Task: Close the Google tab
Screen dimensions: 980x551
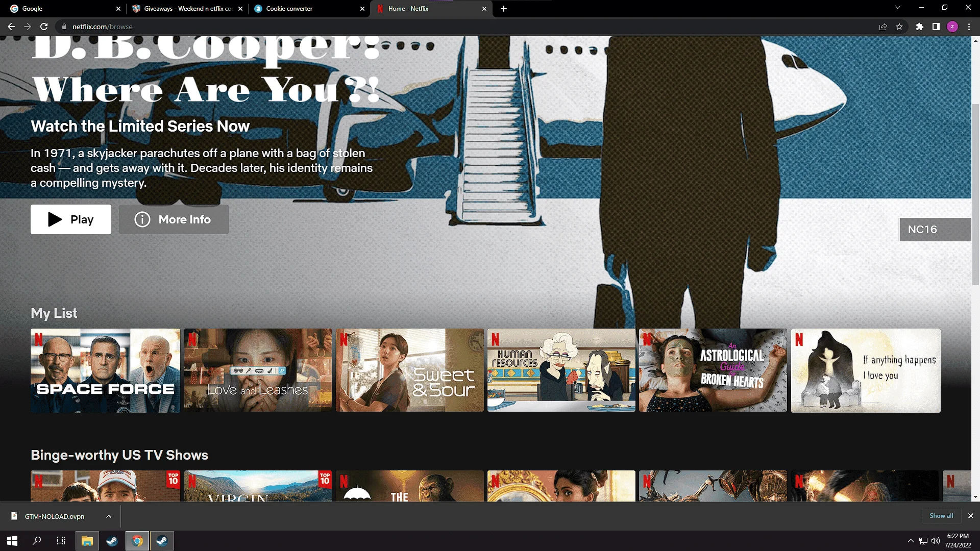Action: (118, 9)
